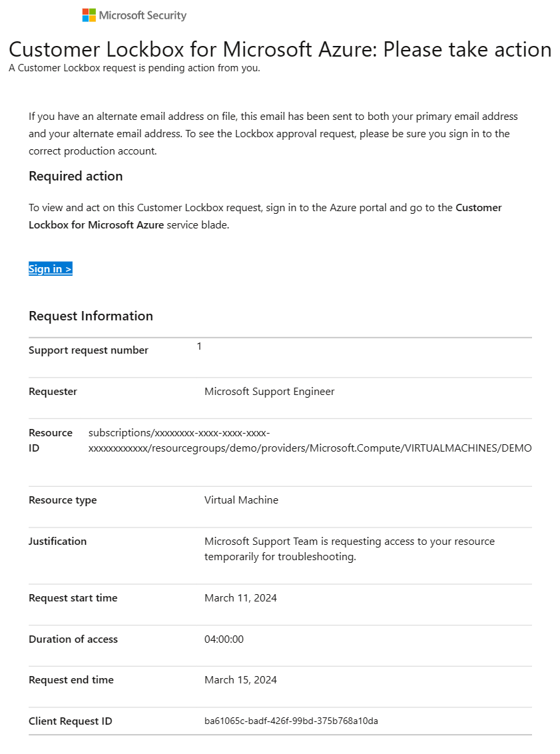
Task: Click the email title 'Please take action'
Action: (280, 49)
